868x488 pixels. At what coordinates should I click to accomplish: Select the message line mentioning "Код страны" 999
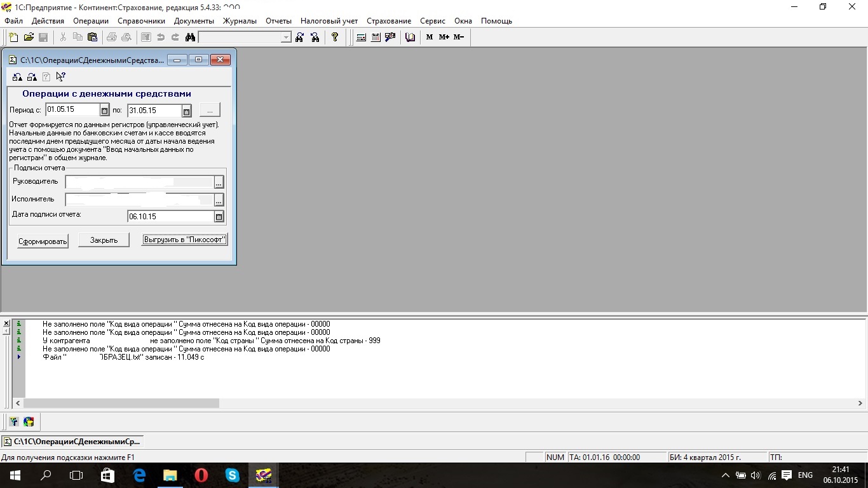[x=212, y=341]
